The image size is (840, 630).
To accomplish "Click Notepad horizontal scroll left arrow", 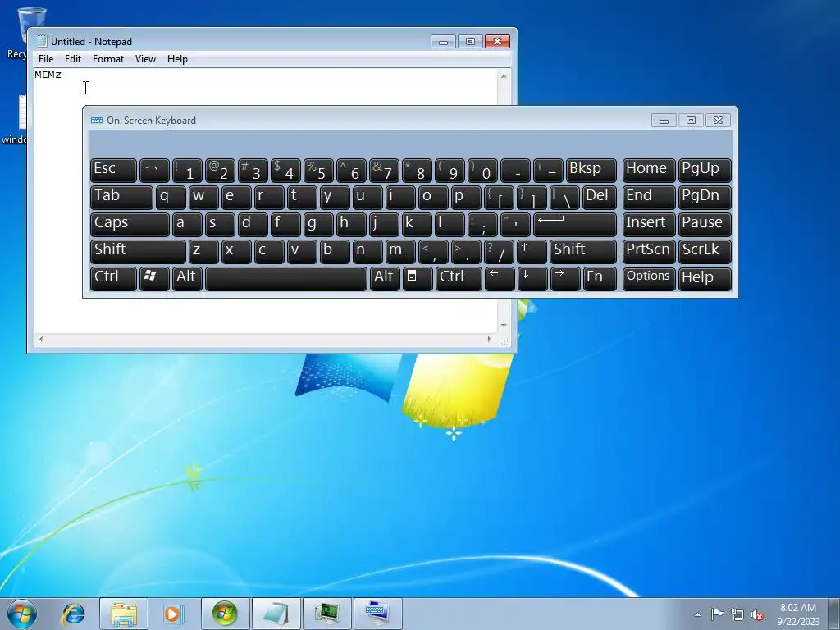I will click(41, 339).
